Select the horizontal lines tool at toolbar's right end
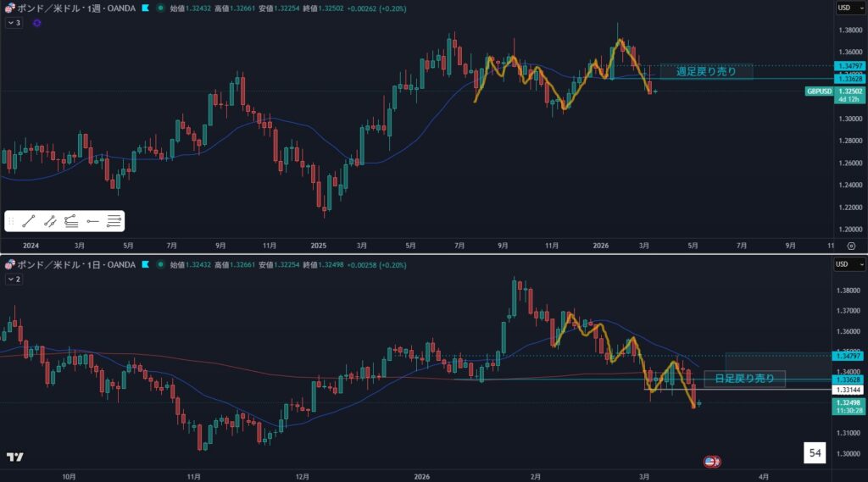Screen dimensions: 868x482 [x=114, y=222]
